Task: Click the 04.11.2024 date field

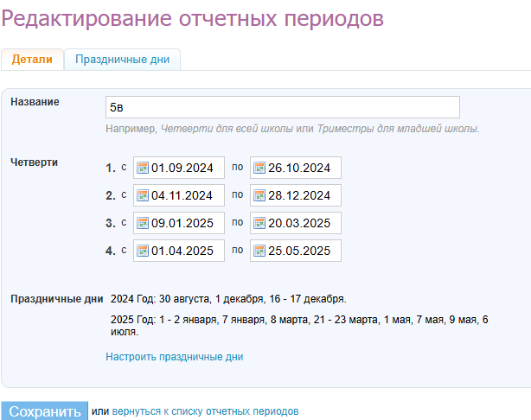Action: pyautogui.click(x=186, y=195)
